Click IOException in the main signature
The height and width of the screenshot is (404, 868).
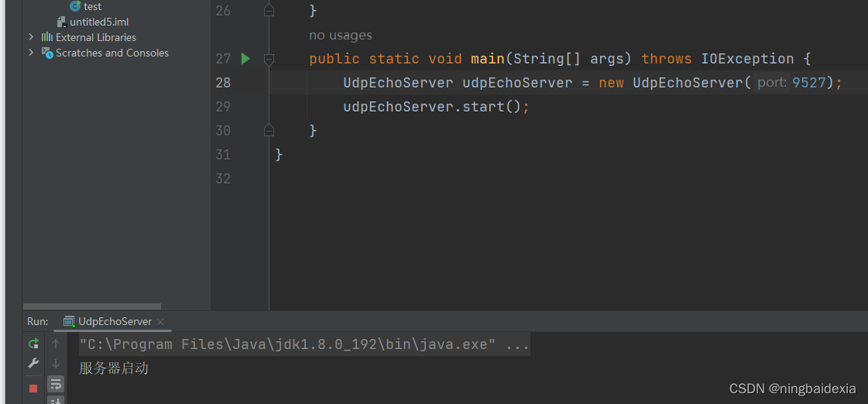tap(747, 60)
